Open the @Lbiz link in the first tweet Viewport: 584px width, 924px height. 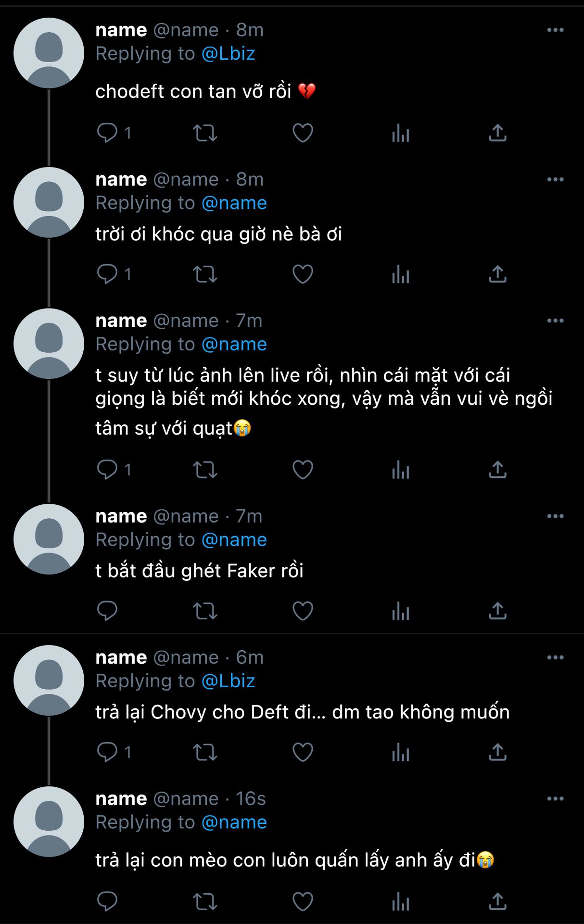(228, 53)
